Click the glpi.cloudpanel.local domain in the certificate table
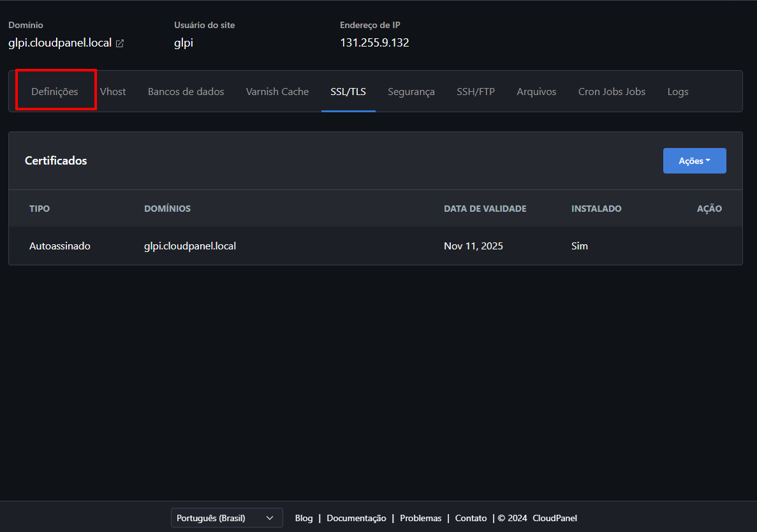Viewport: 757px width, 532px height. point(190,246)
